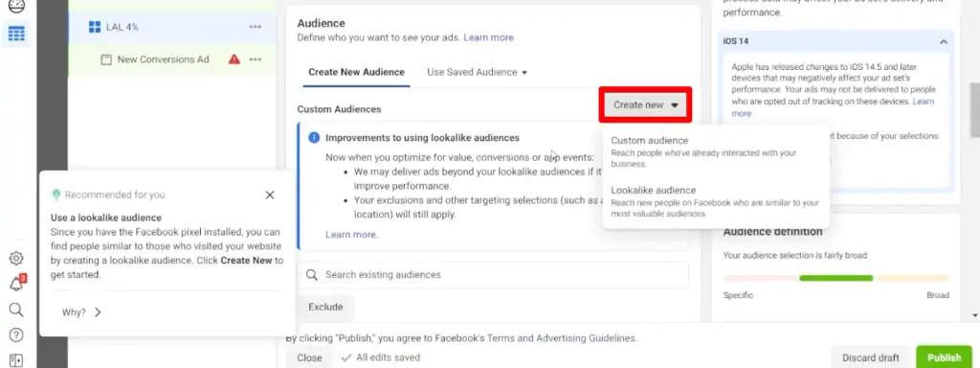980x368 pixels.
Task: Open more options for New Conversions Ad
Action: [255, 59]
